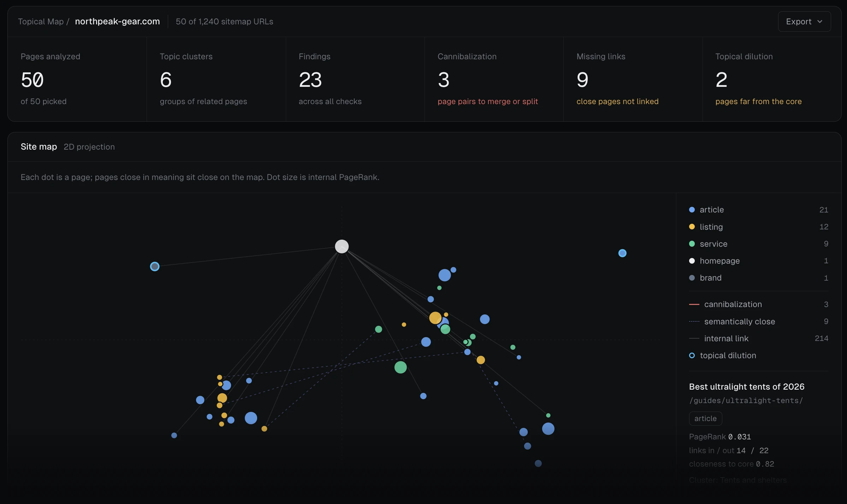Open the Topical dilution stat card

pyautogui.click(x=772, y=79)
